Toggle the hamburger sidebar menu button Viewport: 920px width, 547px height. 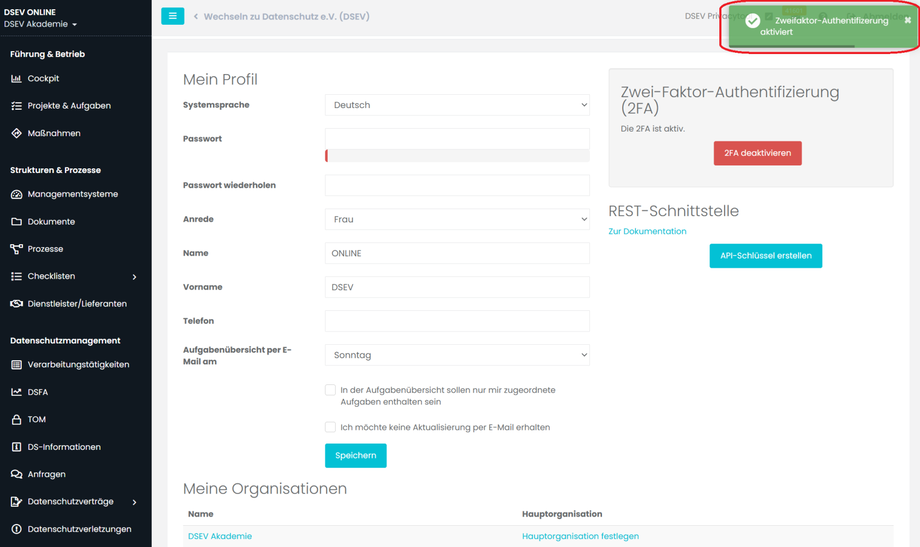tap(172, 16)
